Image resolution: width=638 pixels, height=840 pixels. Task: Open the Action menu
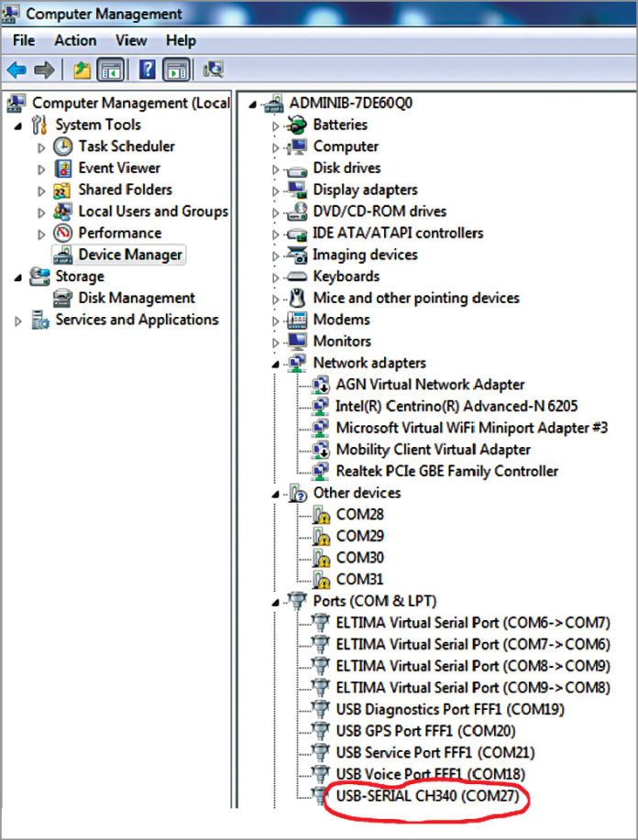pyautogui.click(x=75, y=40)
